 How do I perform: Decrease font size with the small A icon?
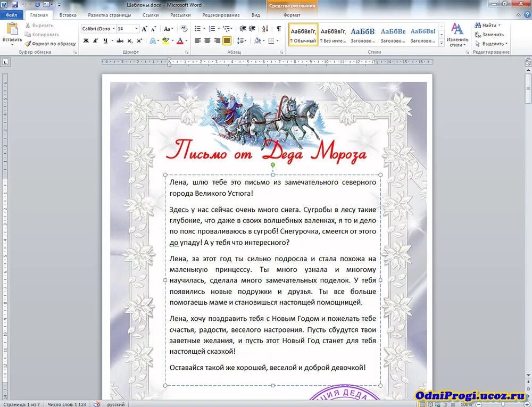[153, 29]
